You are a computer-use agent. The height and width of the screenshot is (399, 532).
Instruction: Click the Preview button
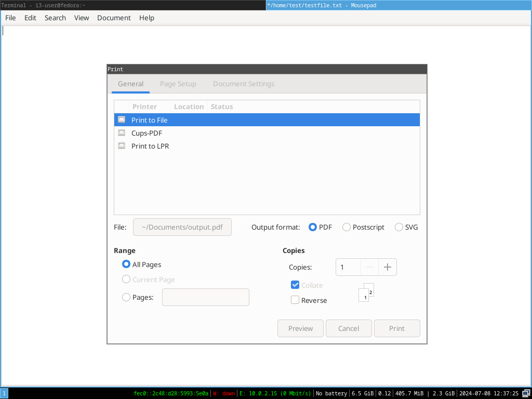[x=300, y=328]
